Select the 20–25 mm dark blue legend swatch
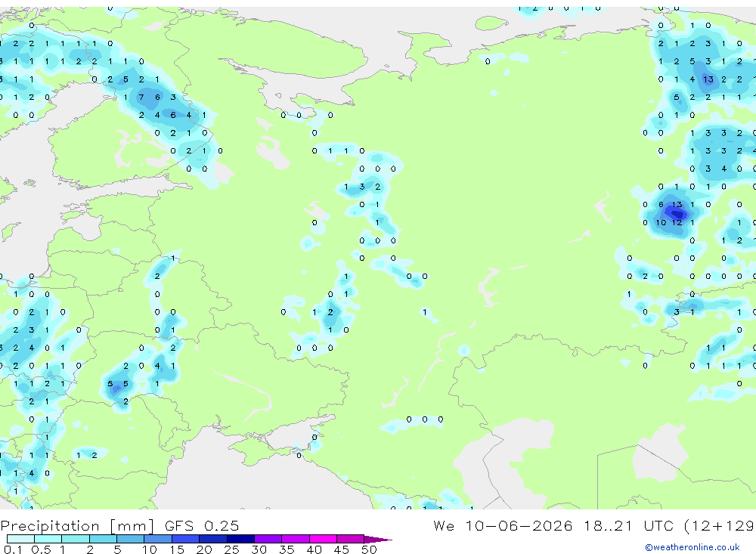The image size is (756, 554). [x=213, y=539]
